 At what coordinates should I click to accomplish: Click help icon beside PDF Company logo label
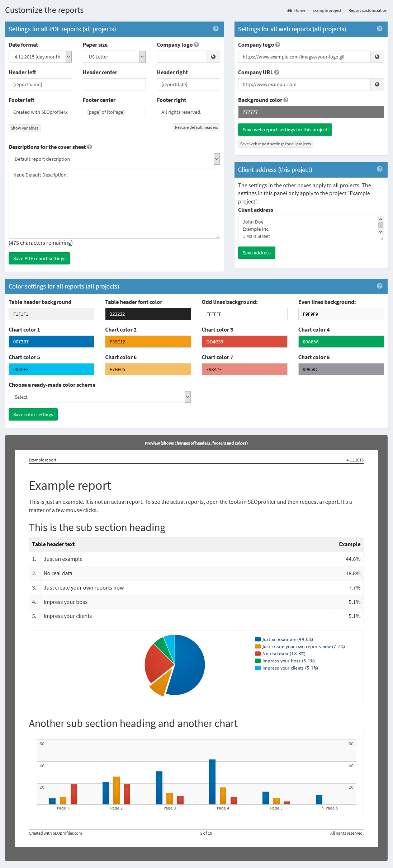pyautogui.click(x=196, y=44)
